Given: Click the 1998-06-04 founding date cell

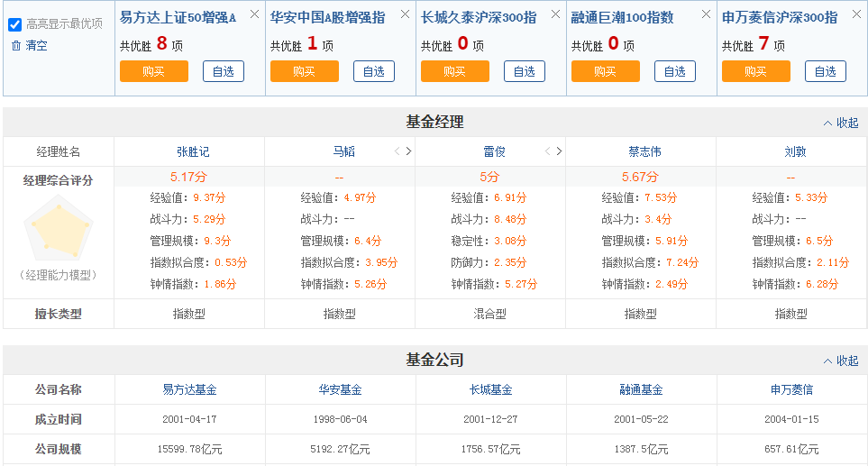Looking at the screenshot, I should coord(340,419).
